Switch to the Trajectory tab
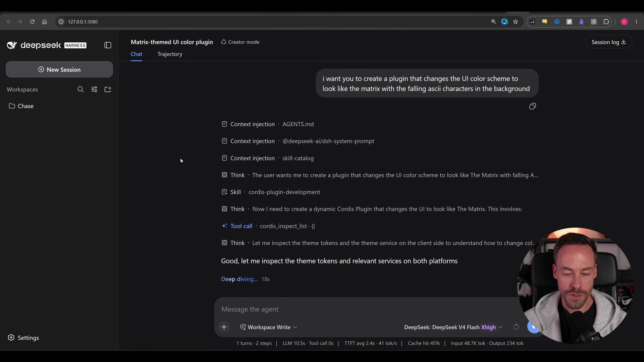Image resolution: width=644 pixels, height=362 pixels. (x=170, y=54)
